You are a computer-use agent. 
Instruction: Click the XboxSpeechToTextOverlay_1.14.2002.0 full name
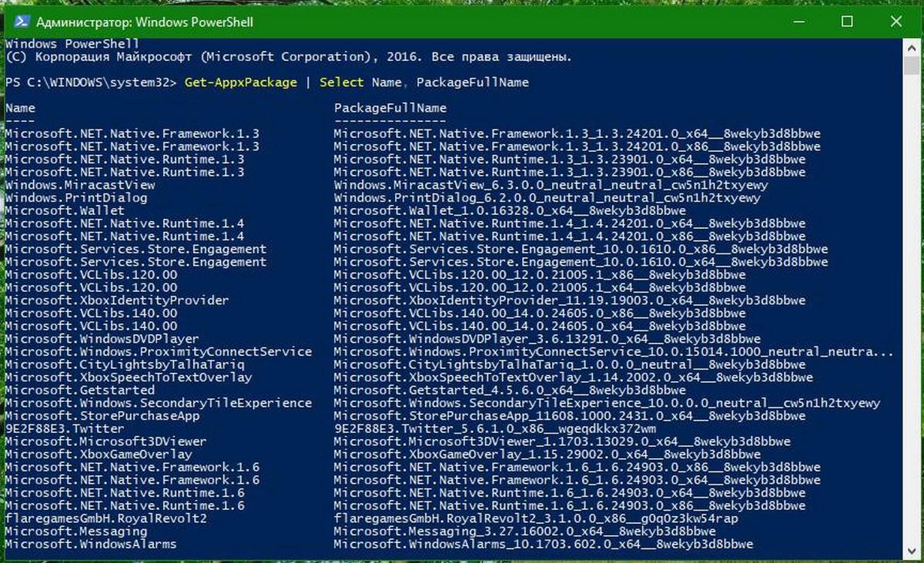[574, 377]
